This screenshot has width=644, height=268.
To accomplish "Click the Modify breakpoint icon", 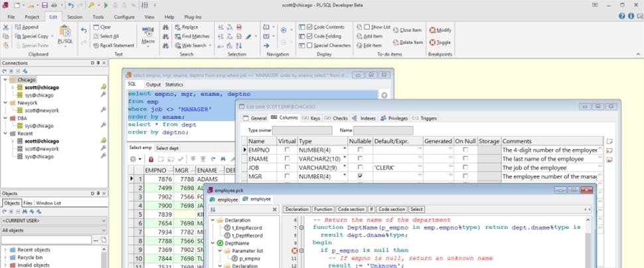I will (x=433, y=30).
